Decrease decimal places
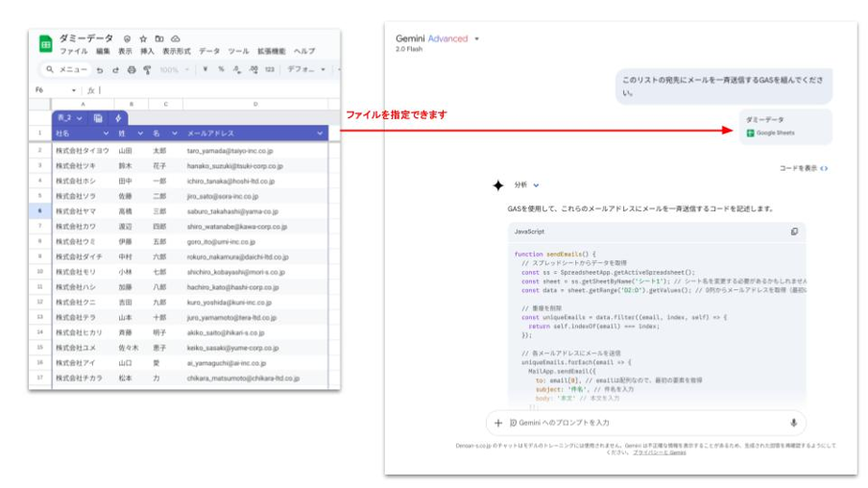This screenshot has height=488, width=868. 237,69
